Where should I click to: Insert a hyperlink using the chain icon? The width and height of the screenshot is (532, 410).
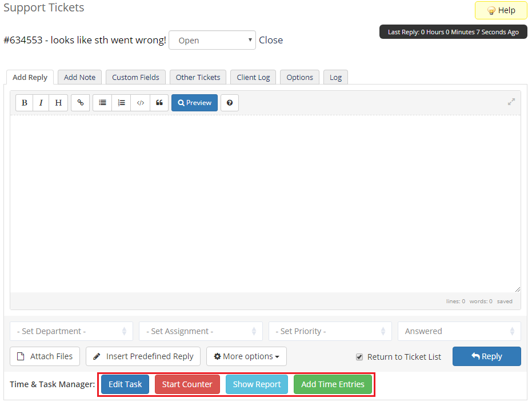[x=81, y=103]
